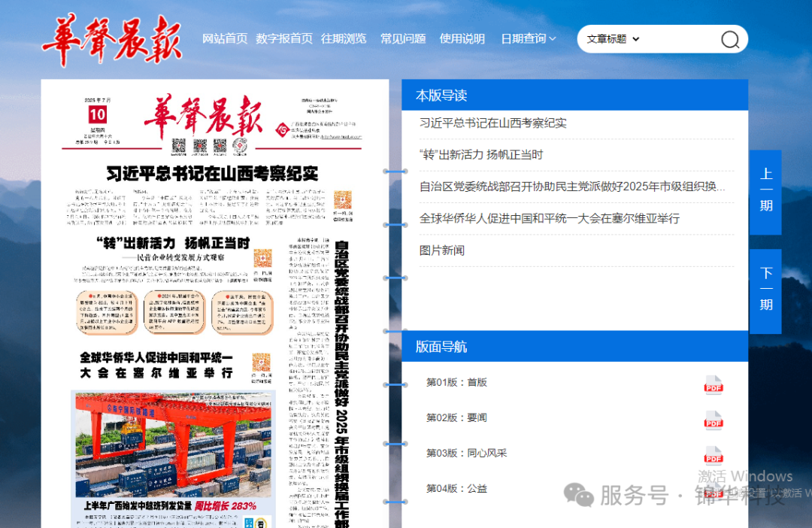Click the 全球华侨华人促进中国和平统一 headline on newspaper page

click(x=156, y=366)
